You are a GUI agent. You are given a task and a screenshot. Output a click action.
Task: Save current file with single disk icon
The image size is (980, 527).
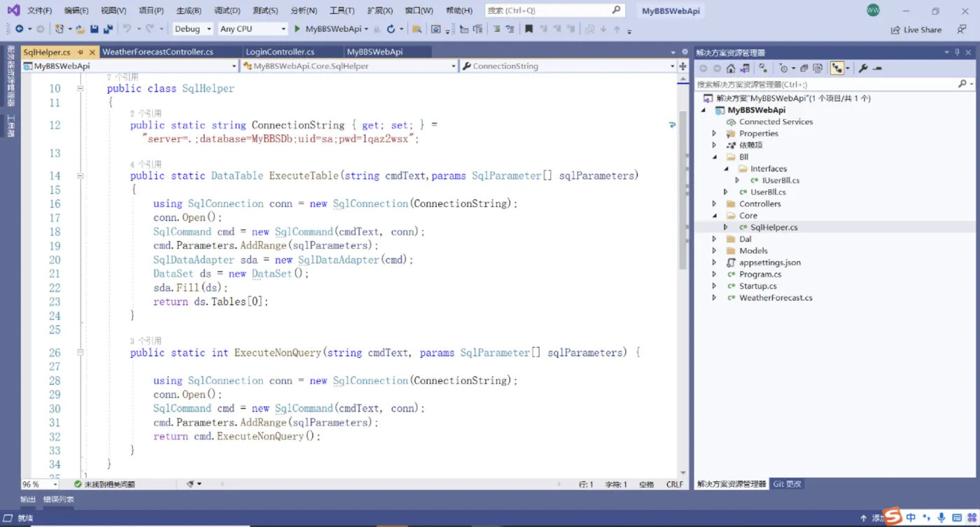(94, 29)
